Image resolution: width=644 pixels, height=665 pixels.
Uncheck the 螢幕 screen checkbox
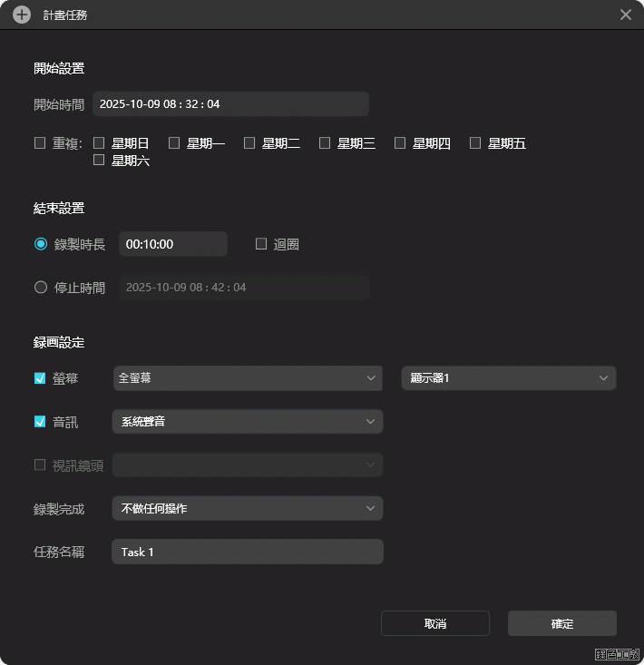40,378
